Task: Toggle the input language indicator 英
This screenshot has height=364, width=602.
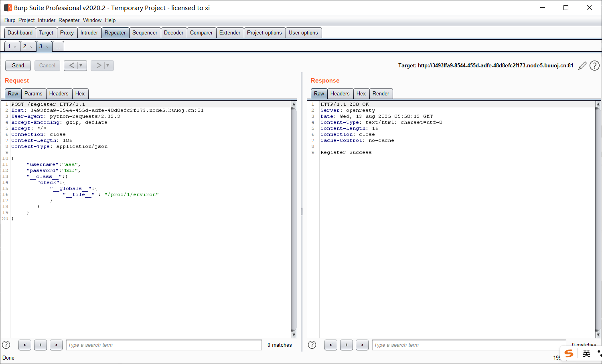Action: [x=586, y=353]
